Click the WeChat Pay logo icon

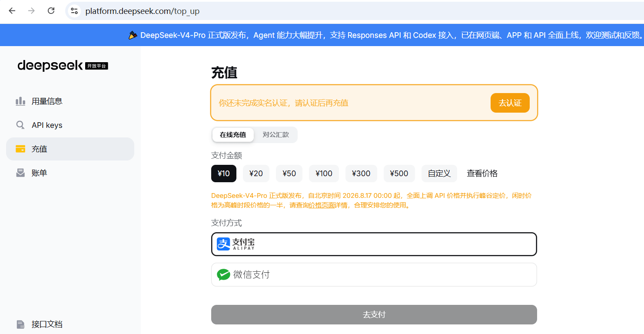[x=223, y=274]
